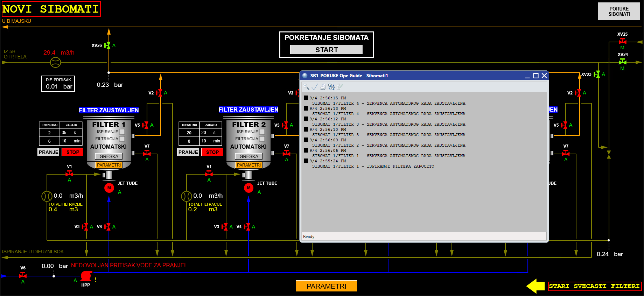
Task: Open PORUKE SIBOMATI messages
Action: click(619, 12)
